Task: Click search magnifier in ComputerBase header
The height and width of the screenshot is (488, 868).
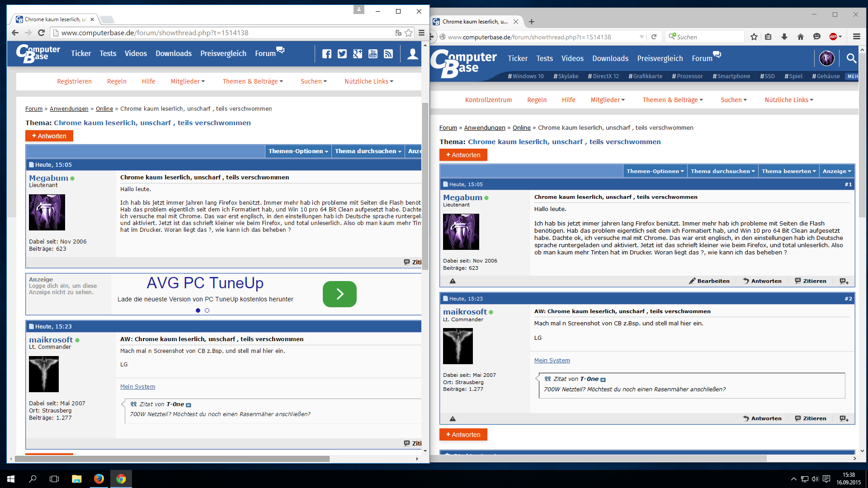Action: click(x=851, y=58)
